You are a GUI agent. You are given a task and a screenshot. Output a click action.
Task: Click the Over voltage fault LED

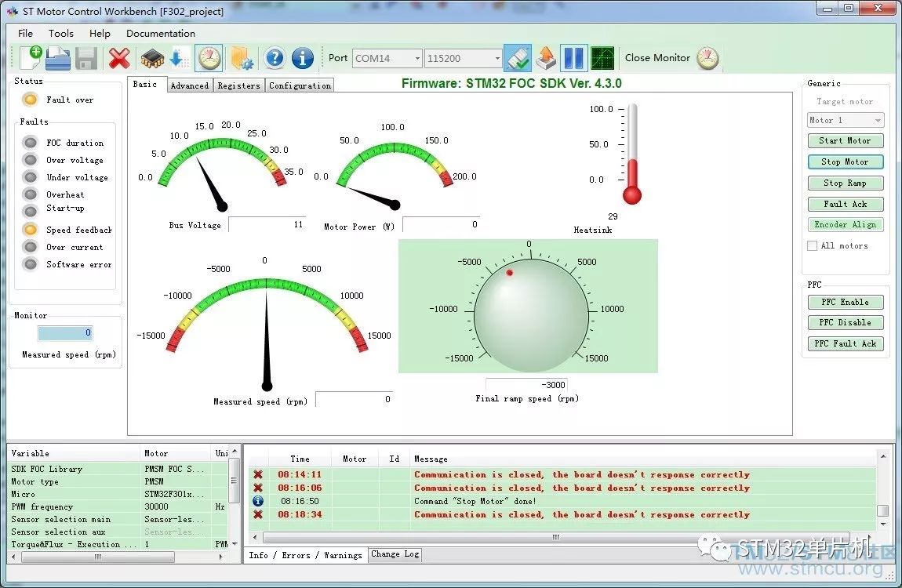point(30,160)
